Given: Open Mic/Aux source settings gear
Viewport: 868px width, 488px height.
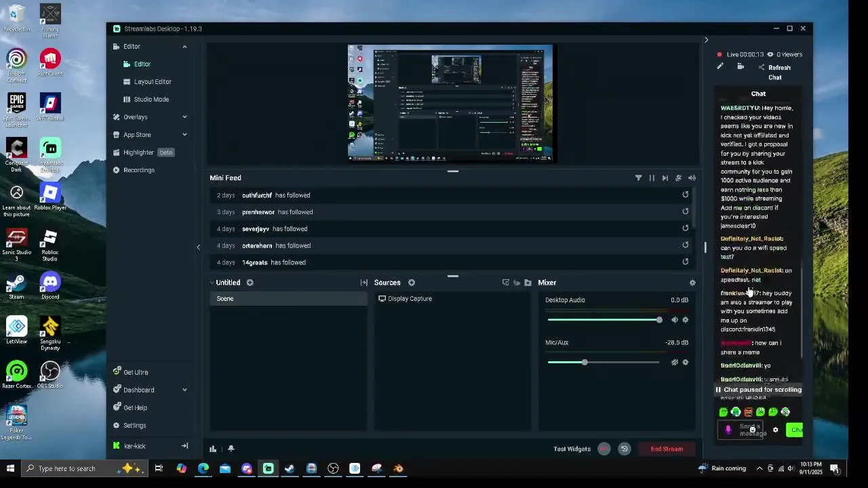Looking at the screenshot, I should pyautogui.click(x=685, y=363).
